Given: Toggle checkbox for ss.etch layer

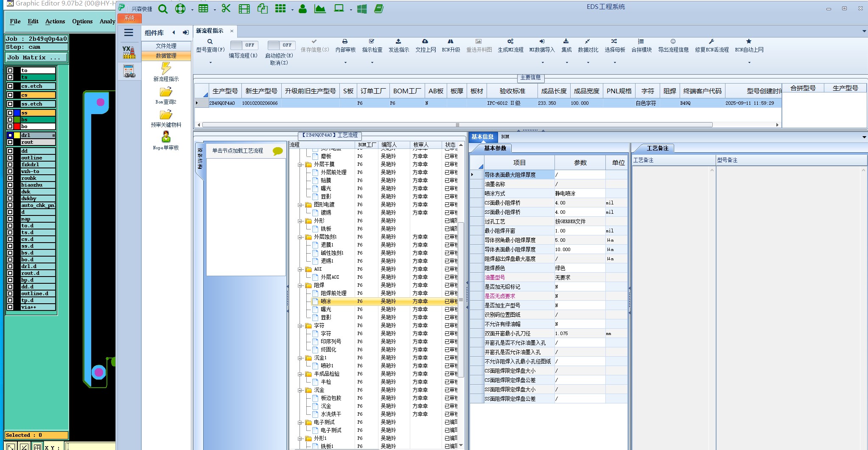Looking at the screenshot, I should 10,104.
